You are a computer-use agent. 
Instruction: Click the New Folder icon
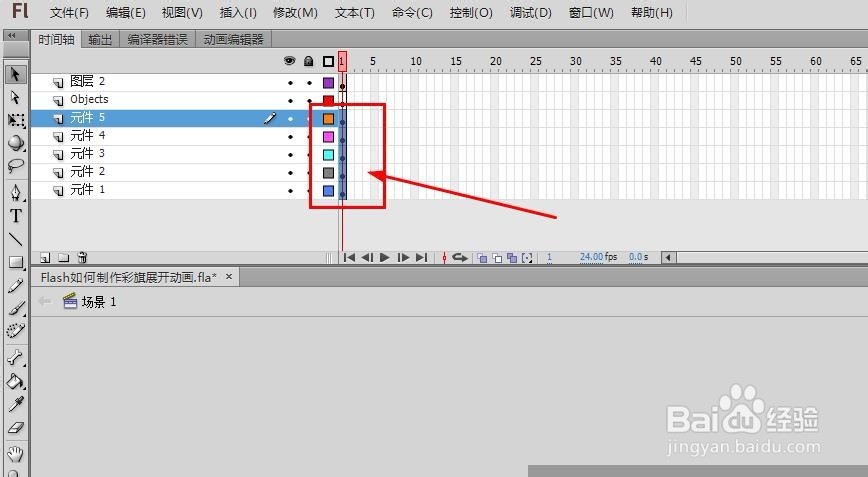click(x=64, y=257)
